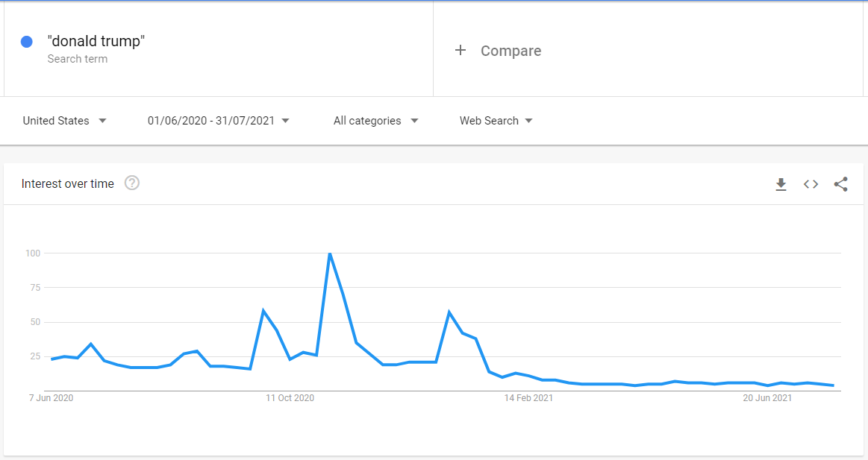The width and height of the screenshot is (868, 460).
Task: Open the All categories dropdown
Action: pyautogui.click(x=375, y=121)
